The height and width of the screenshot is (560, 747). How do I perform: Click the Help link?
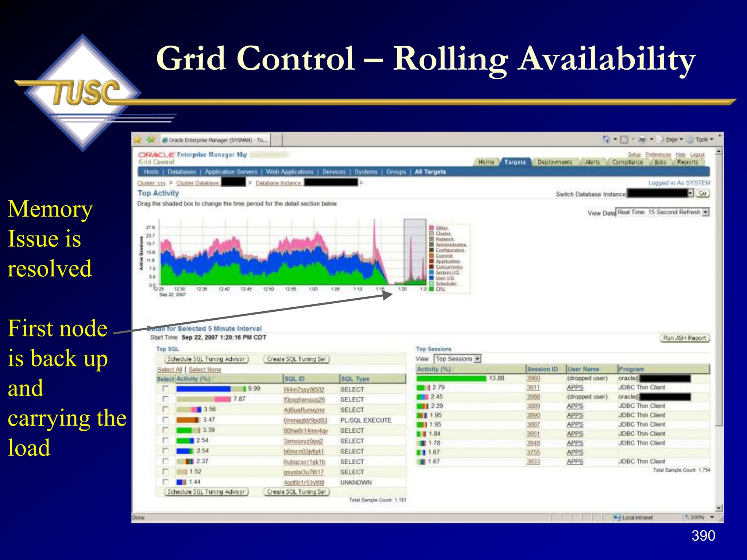click(680, 155)
